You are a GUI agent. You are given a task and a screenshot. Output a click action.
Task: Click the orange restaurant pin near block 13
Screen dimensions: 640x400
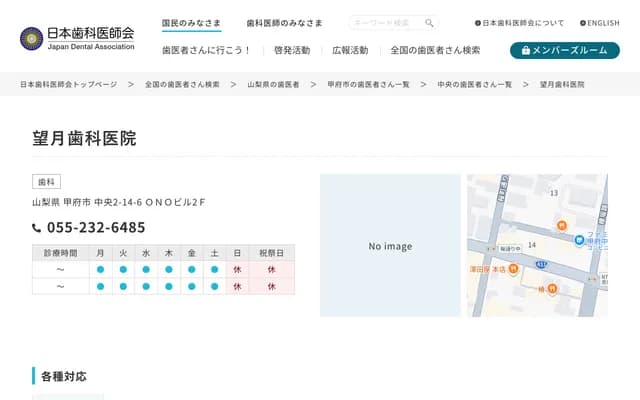tap(561, 225)
